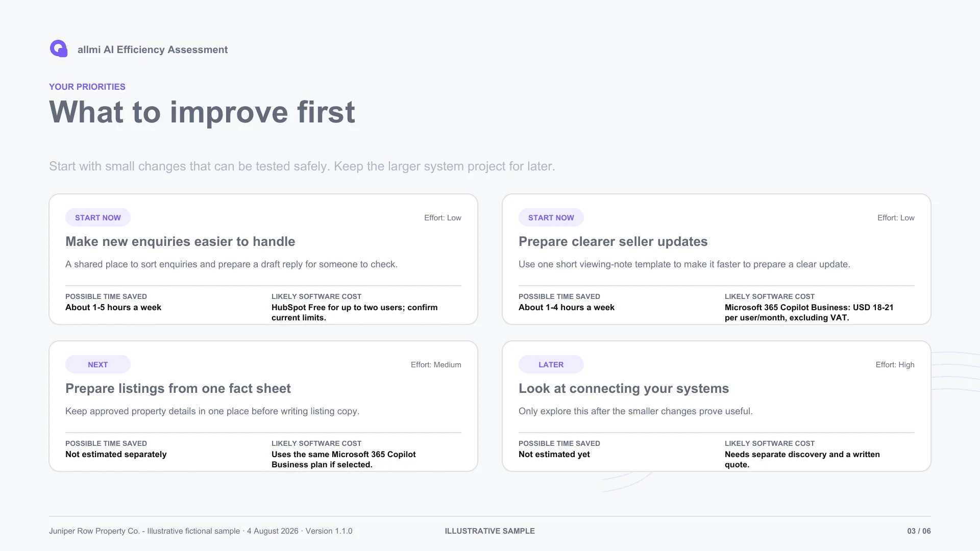Click the 'Effort: Medium' label
This screenshot has width=980, height=551.
(x=436, y=364)
